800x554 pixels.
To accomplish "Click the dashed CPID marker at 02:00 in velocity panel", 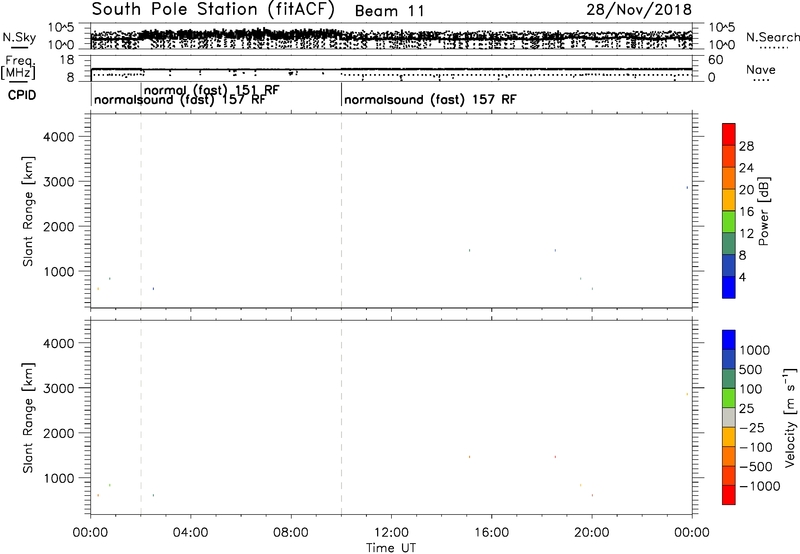I will 141,418.
